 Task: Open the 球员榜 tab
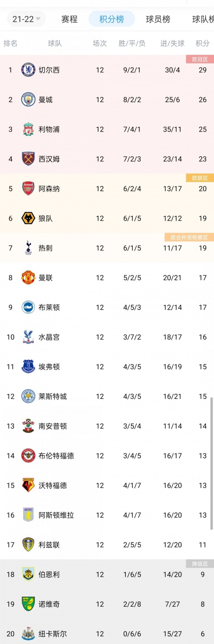click(158, 19)
